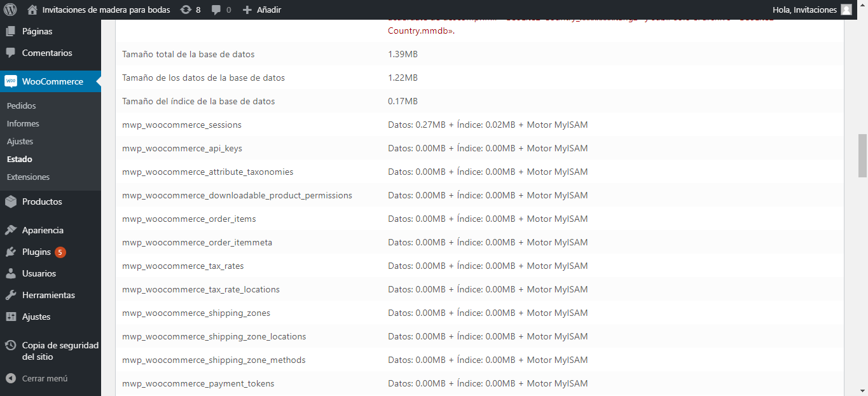Click the user avatar next to Hola, Invitaciones
868x396 pixels.
(846, 10)
